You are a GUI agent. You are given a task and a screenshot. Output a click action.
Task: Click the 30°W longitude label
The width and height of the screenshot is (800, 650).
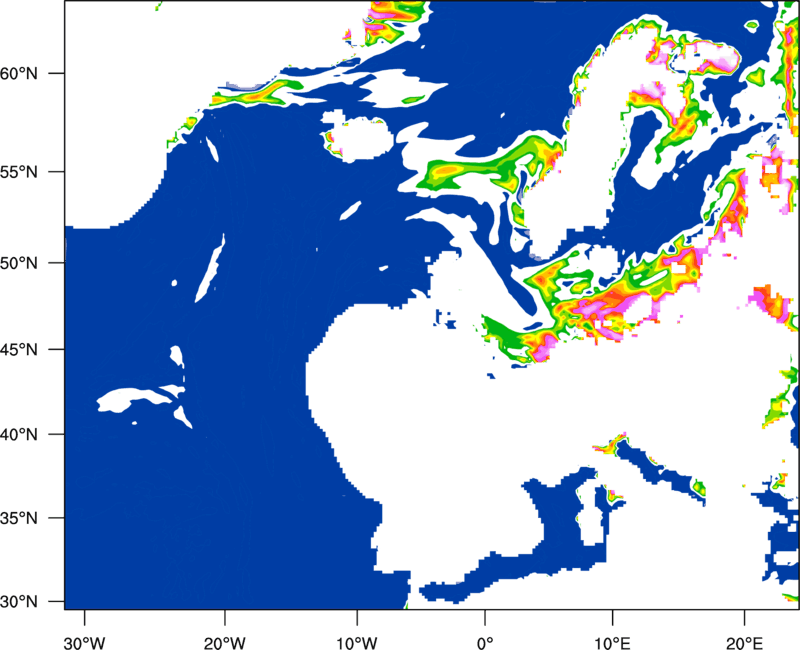85,643
